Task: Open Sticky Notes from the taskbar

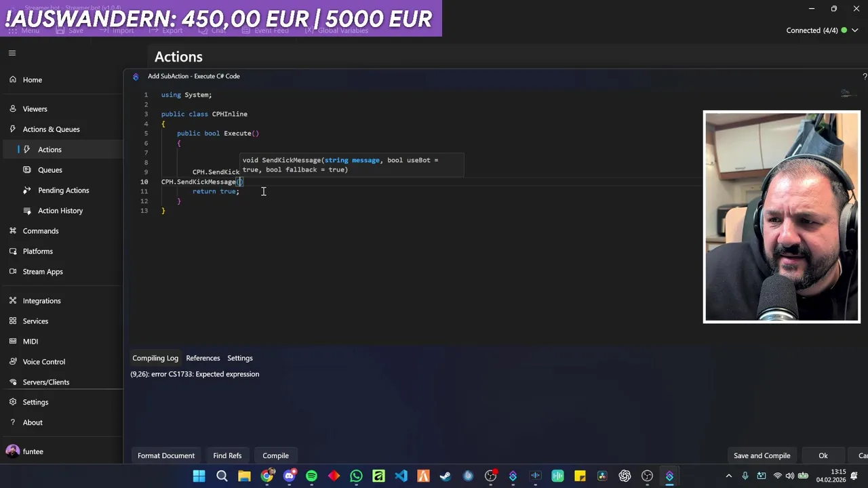Action: point(580,476)
